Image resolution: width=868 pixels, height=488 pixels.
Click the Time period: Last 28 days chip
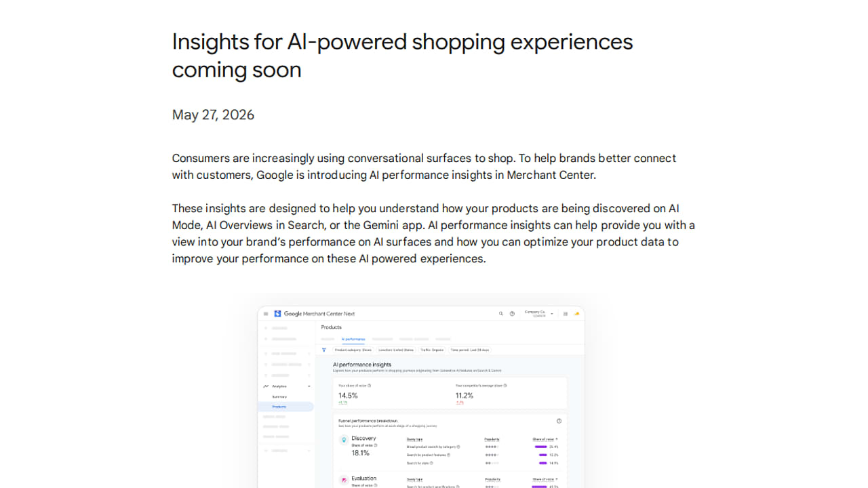pyautogui.click(x=470, y=350)
